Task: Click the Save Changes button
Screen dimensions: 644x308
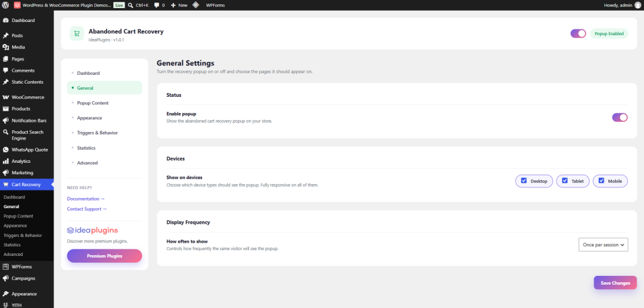Action: tap(615, 283)
